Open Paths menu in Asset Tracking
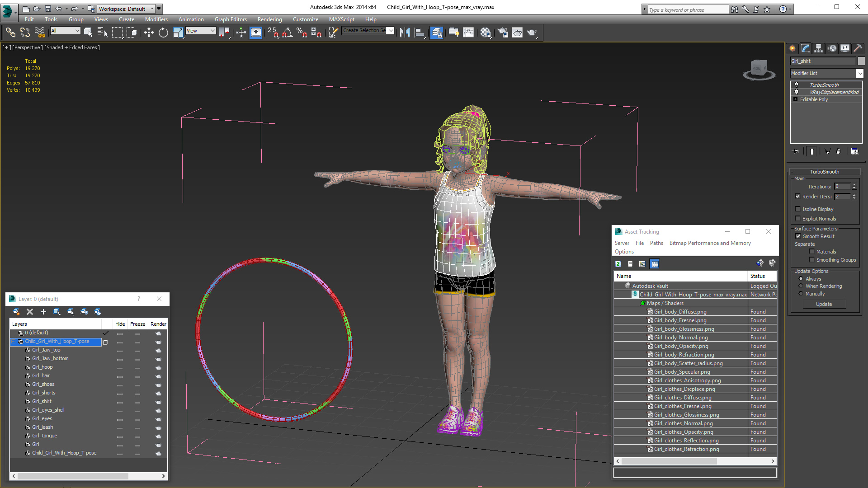 point(656,243)
